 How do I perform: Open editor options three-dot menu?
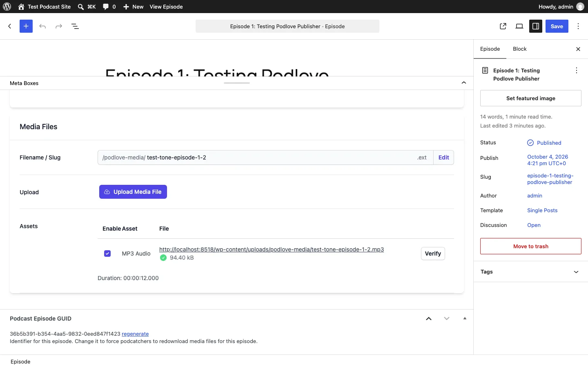(578, 26)
